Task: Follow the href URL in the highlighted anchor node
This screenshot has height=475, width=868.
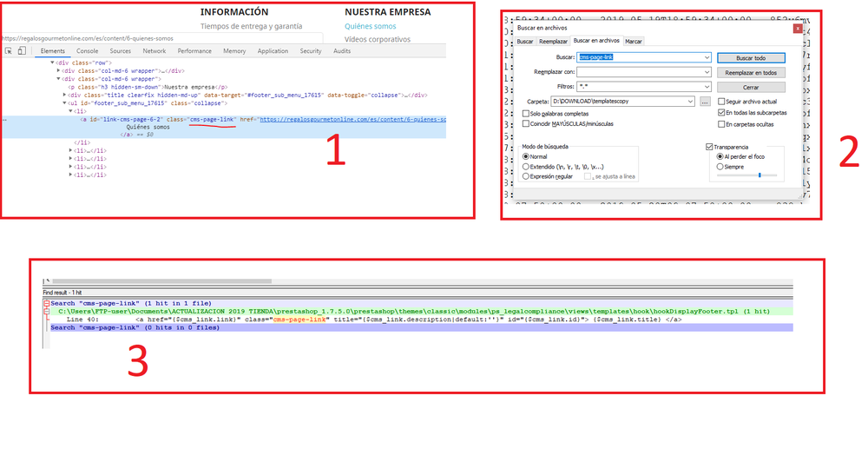Action: 352,119
